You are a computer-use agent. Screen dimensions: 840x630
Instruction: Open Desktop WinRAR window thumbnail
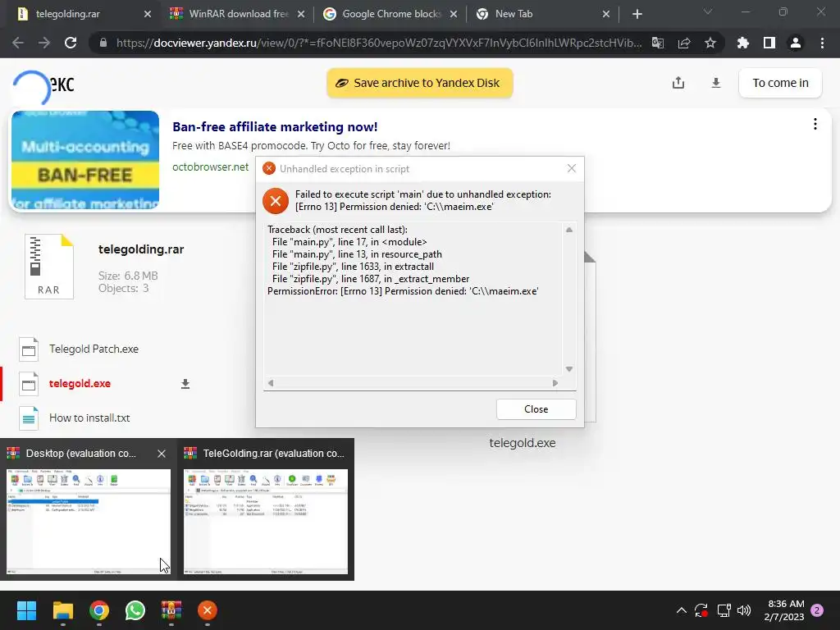point(89,521)
